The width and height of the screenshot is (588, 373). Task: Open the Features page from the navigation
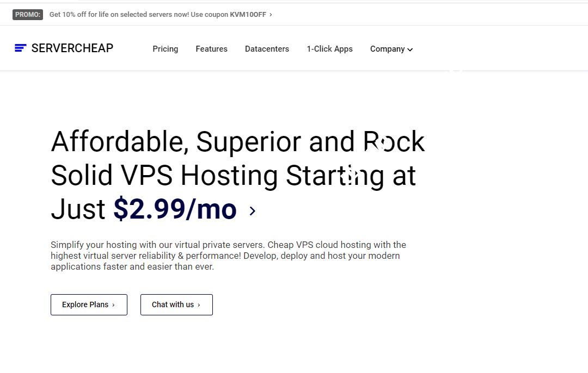pyautogui.click(x=211, y=49)
